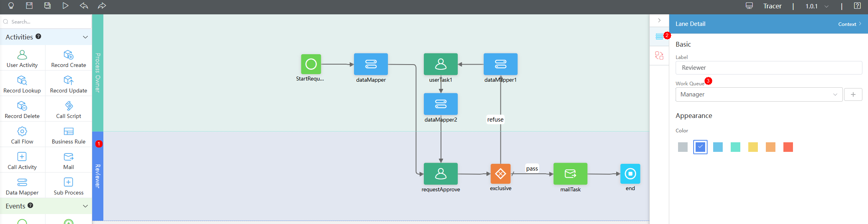Click the Save All icon in toolbar

[47, 6]
